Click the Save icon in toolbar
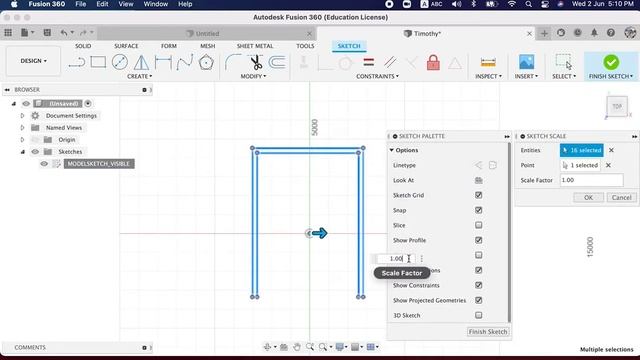The image size is (640, 360). click(x=47, y=33)
